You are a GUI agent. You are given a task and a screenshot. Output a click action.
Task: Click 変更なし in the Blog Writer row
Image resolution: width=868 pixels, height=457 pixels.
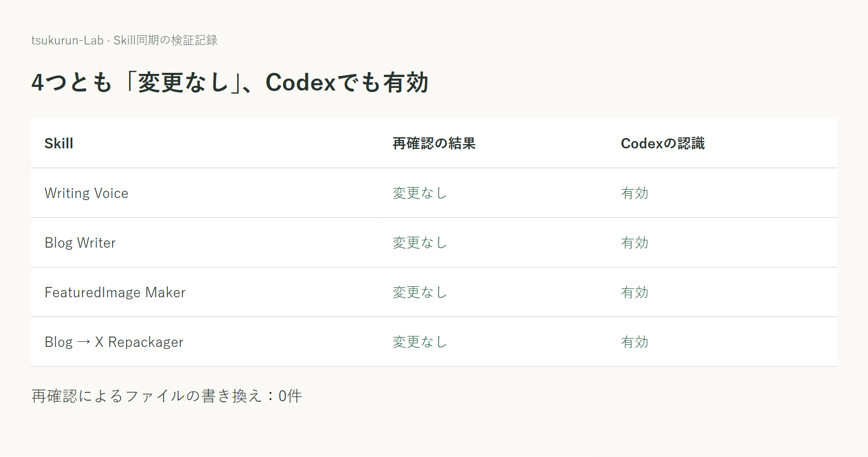[x=420, y=242]
